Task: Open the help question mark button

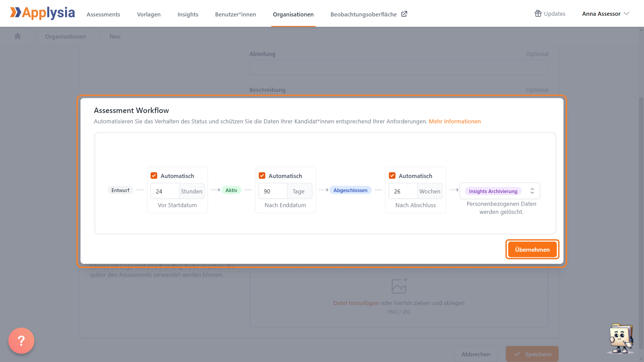Action: coord(21,340)
